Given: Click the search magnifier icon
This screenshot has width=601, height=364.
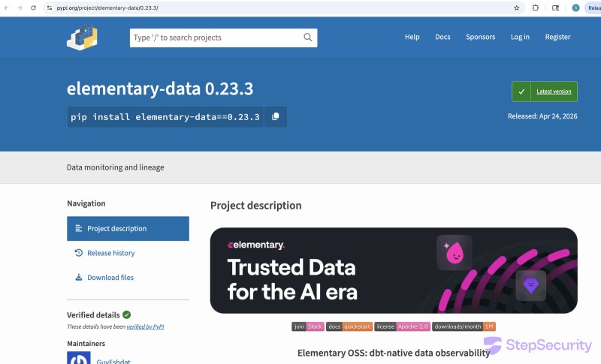Looking at the screenshot, I should pos(308,38).
